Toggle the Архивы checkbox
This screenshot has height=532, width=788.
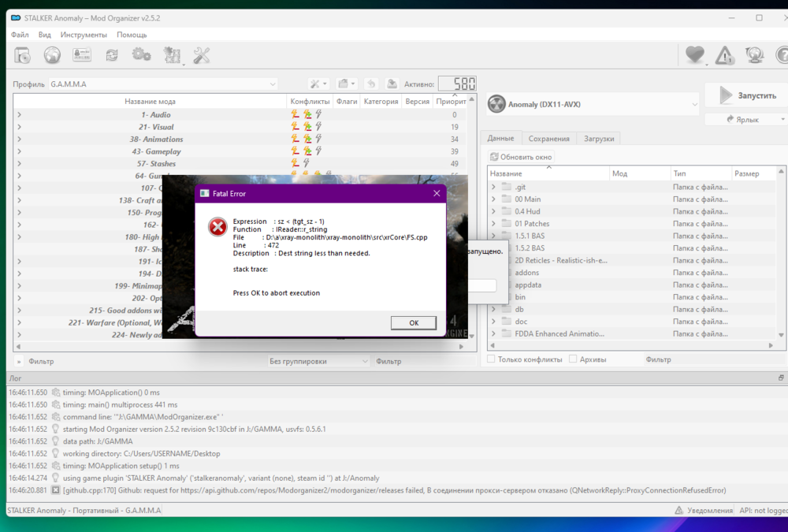pos(573,359)
